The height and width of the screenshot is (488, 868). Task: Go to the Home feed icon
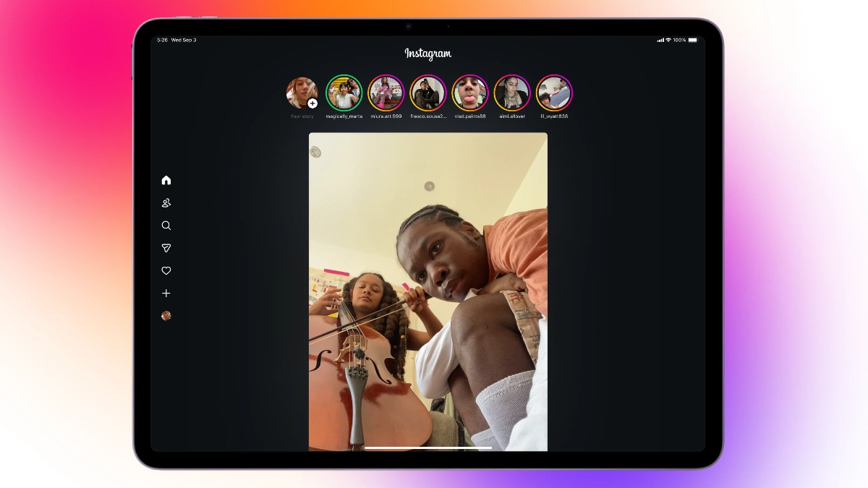click(x=166, y=180)
